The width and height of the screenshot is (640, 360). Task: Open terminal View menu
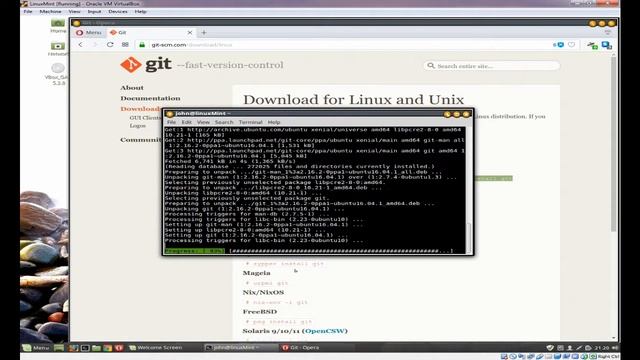point(203,122)
